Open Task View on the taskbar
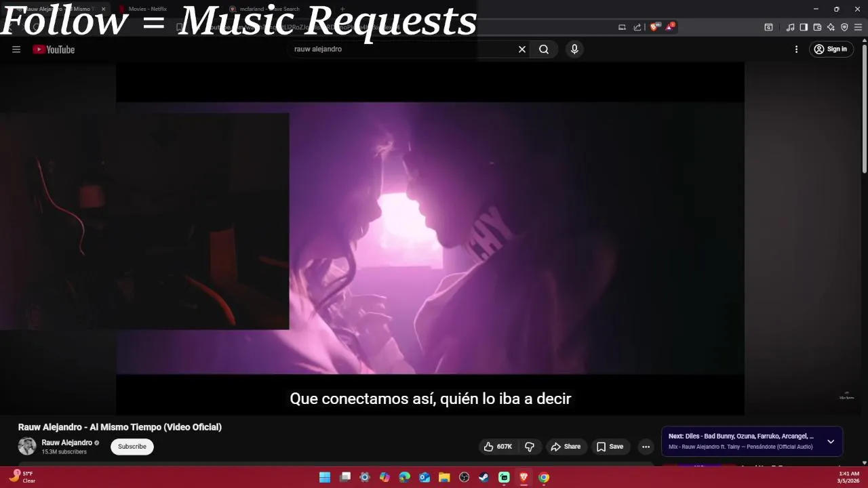 pyautogui.click(x=345, y=477)
